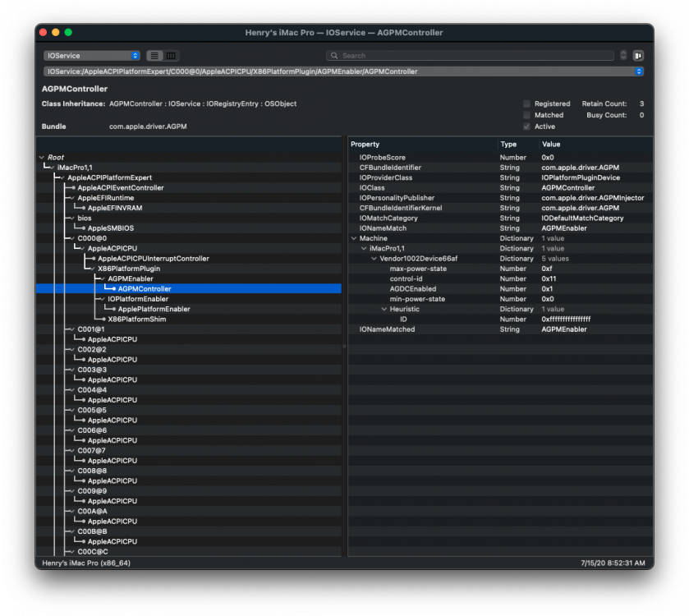Select the IOPersonalityPublisher property row
The image size is (689, 616).
coord(500,198)
